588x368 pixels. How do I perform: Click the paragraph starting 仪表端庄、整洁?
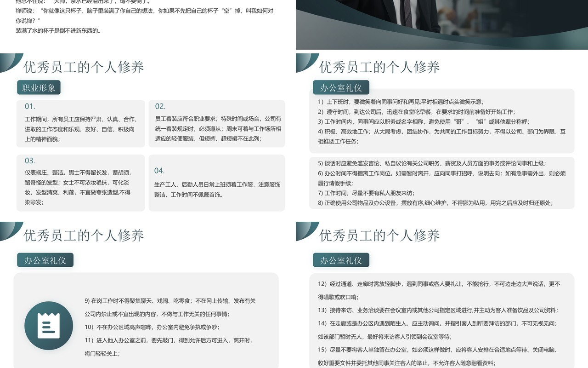pyautogui.click(x=78, y=187)
